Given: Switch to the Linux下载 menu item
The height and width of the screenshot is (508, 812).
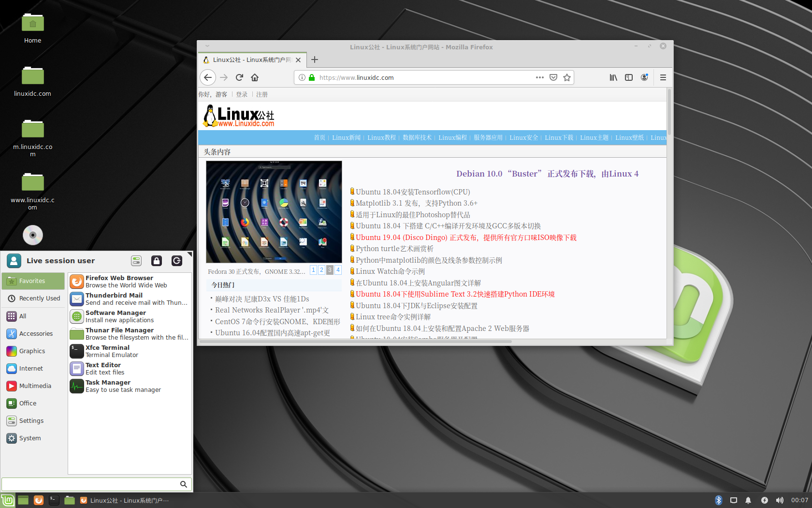Looking at the screenshot, I should click(x=559, y=137).
